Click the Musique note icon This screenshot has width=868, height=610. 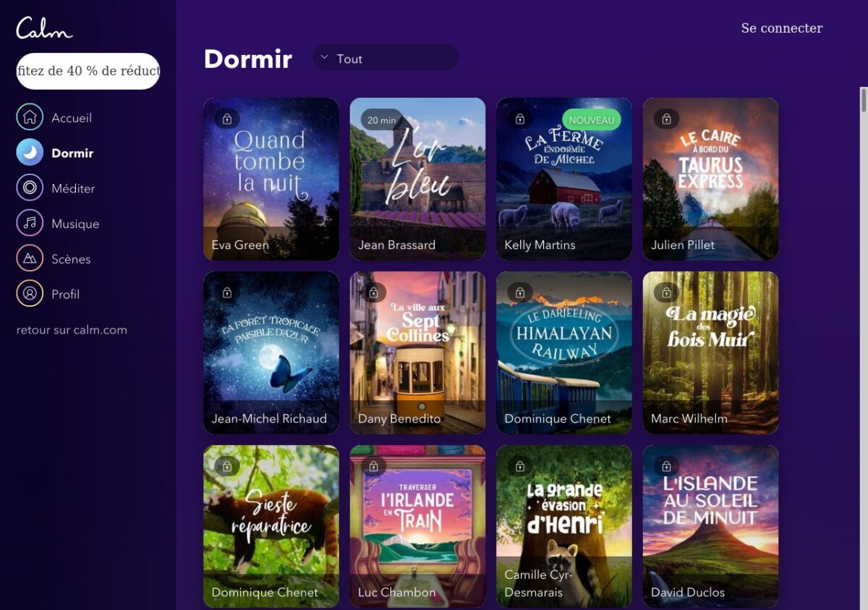(x=30, y=224)
